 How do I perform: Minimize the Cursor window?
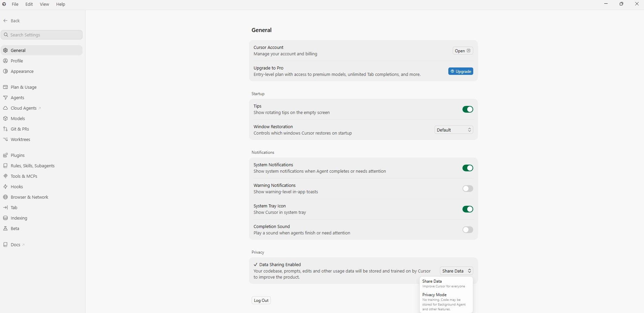(606, 4)
